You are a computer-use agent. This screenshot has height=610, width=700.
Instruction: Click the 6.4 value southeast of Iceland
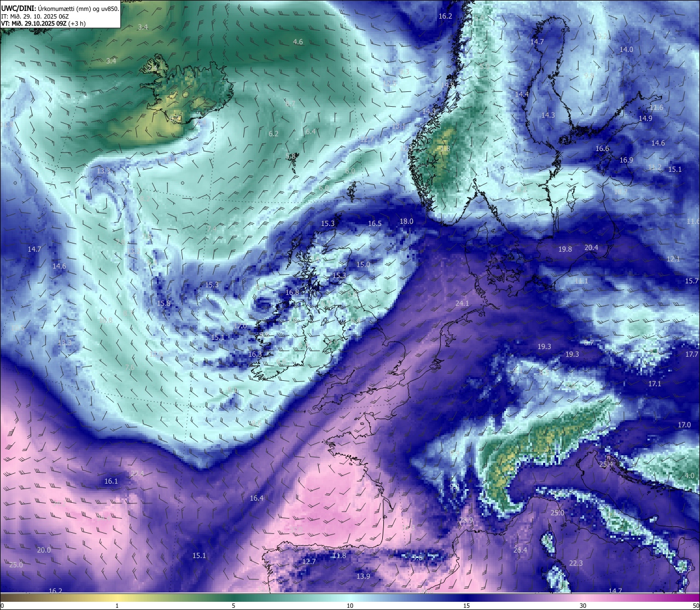(311, 132)
